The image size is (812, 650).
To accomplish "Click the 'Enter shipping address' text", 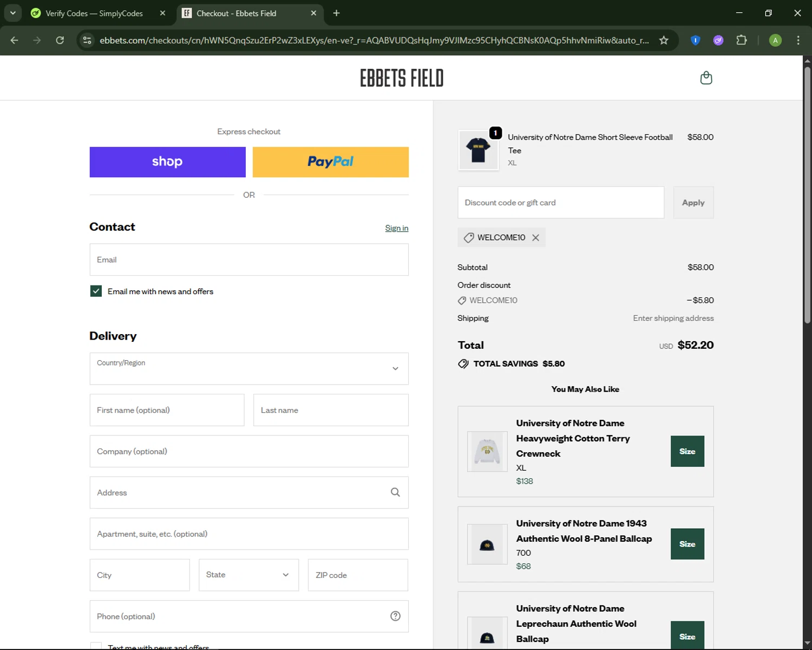I will pyautogui.click(x=673, y=318).
